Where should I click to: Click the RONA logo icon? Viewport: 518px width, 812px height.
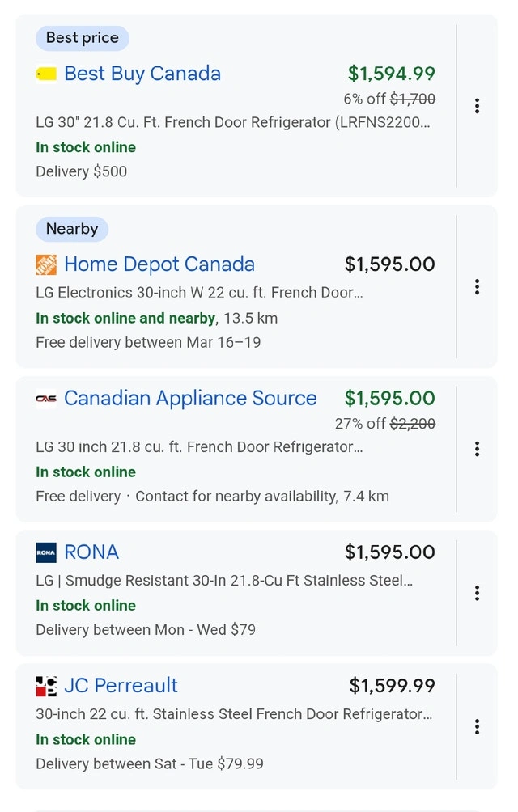46,552
